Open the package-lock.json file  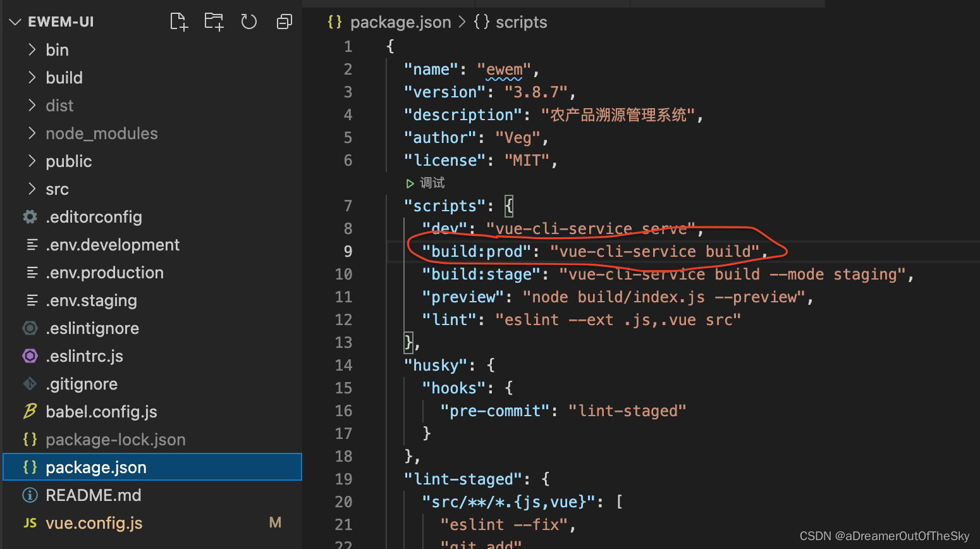pyautogui.click(x=116, y=440)
